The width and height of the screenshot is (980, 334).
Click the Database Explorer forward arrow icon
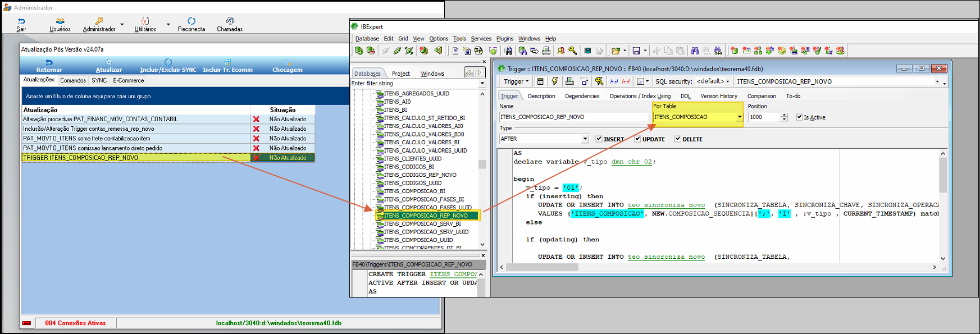(479, 73)
